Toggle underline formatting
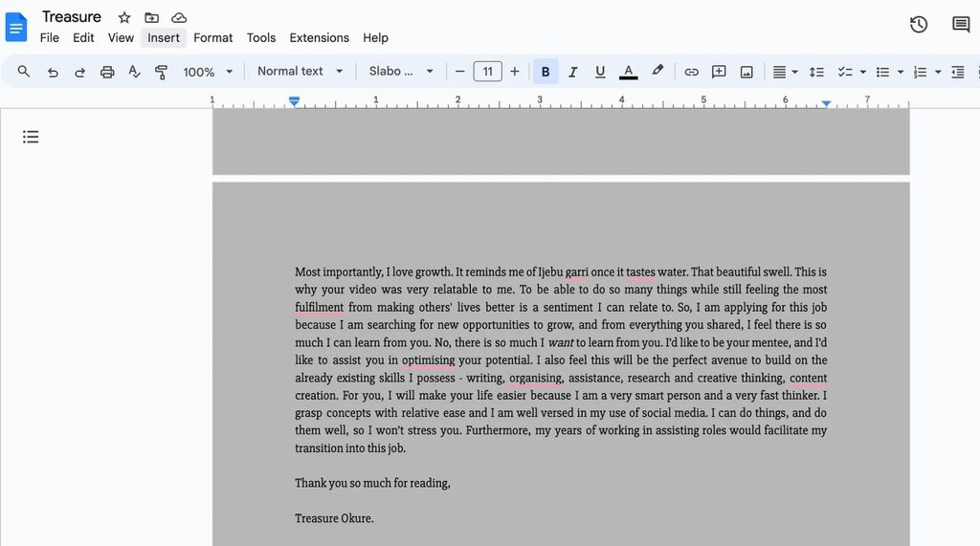Viewport: 980px width, 546px height. (600, 72)
